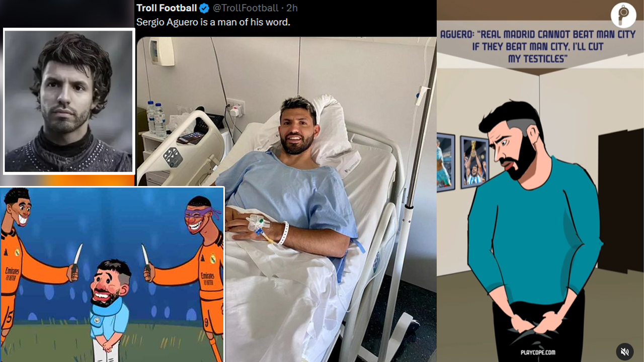Open the cartoon with orange-jersey players

coord(112,275)
